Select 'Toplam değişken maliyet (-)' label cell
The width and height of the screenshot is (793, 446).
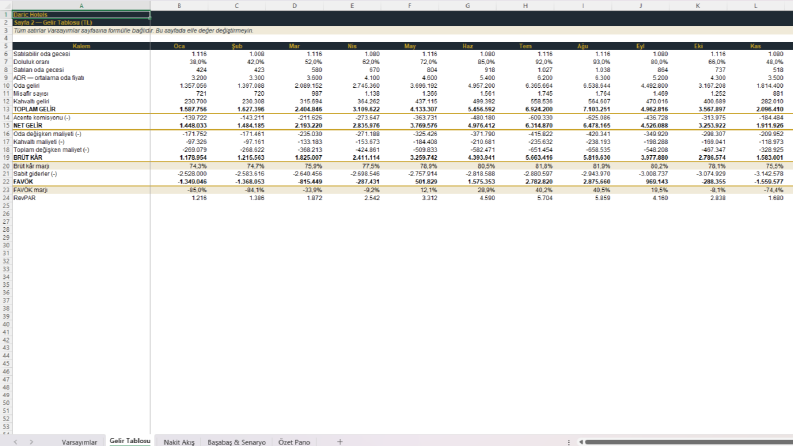point(81,150)
